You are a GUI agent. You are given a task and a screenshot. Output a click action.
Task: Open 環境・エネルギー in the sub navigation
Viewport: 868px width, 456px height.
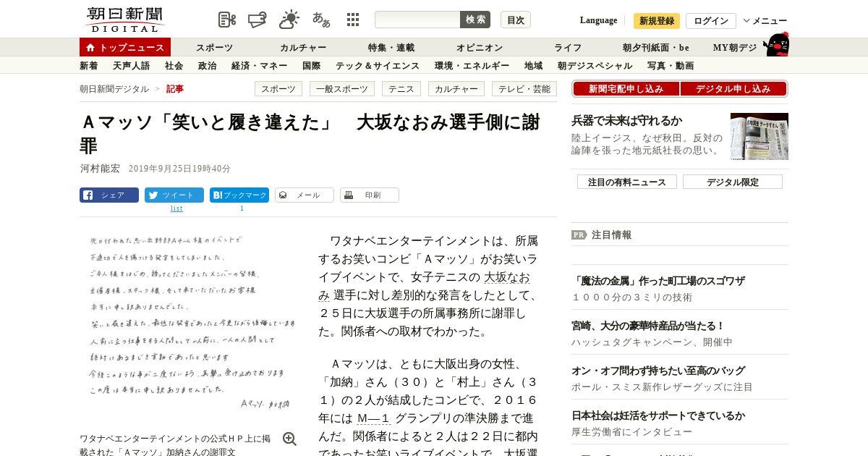472,65
